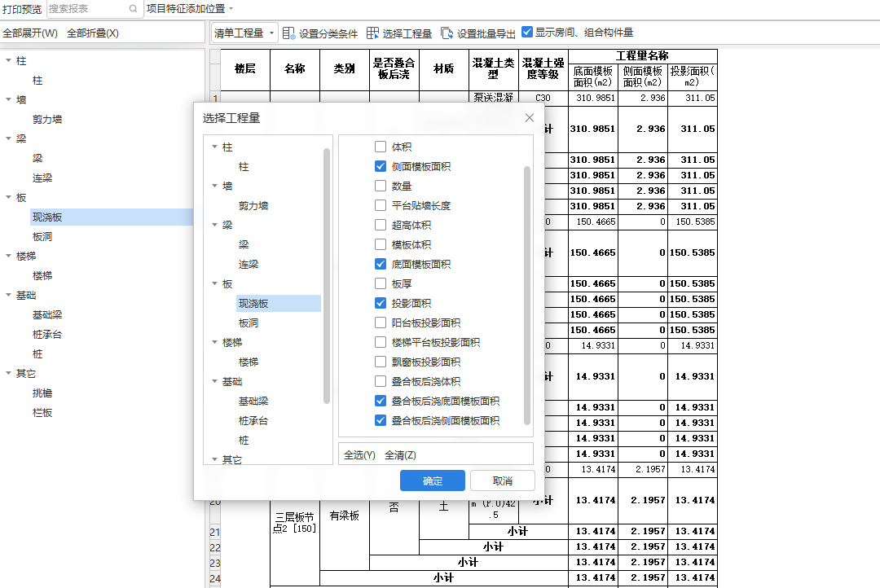The image size is (880, 588).
Task: Select 剪力墙 in left sidebar tree
Action: [x=47, y=120]
